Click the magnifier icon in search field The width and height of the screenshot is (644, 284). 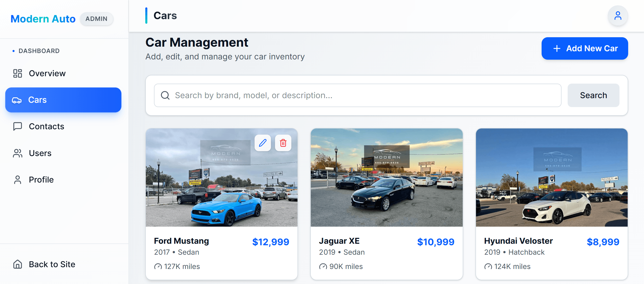click(165, 95)
